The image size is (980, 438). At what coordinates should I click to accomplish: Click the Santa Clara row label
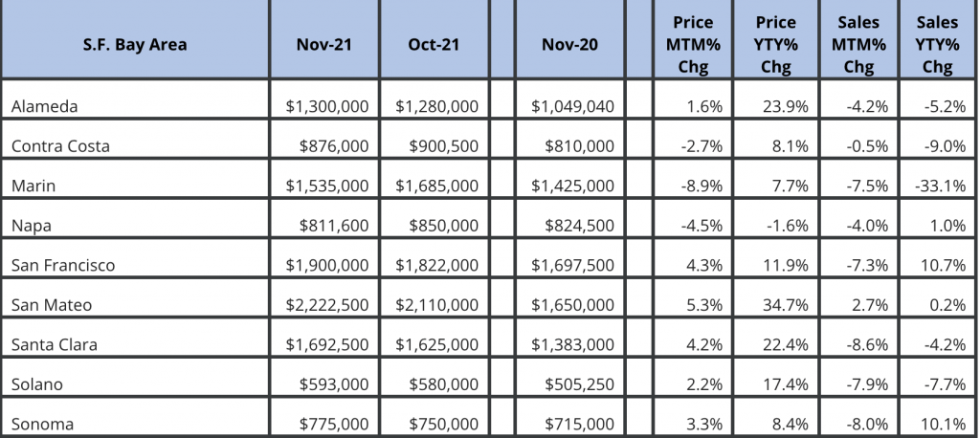point(55,344)
